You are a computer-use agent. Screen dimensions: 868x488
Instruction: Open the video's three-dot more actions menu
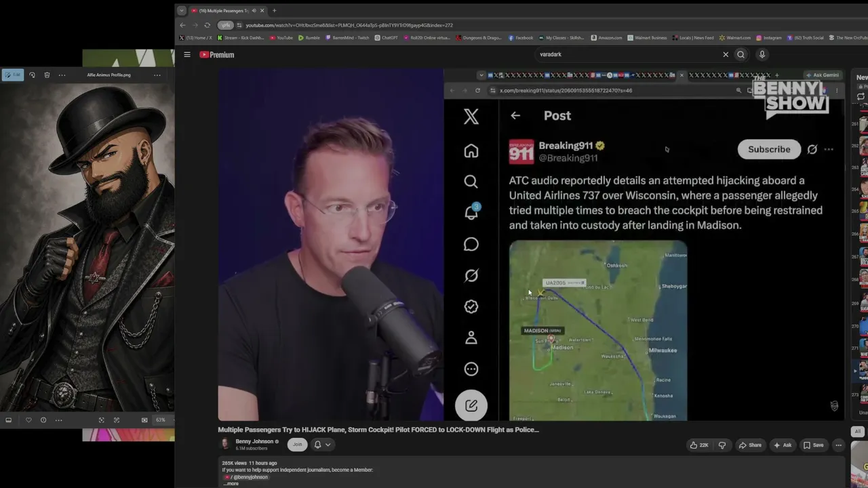coord(839,445)
